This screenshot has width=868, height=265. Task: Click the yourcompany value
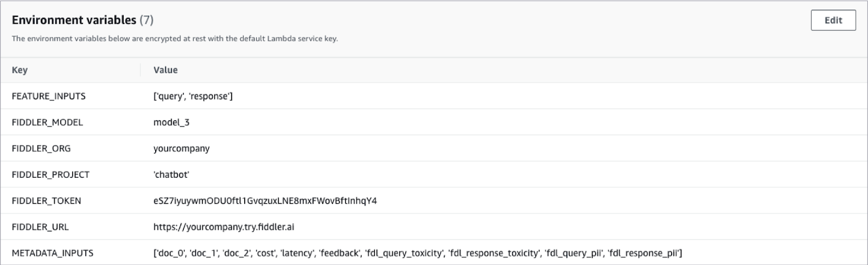(x=181, y=148)
